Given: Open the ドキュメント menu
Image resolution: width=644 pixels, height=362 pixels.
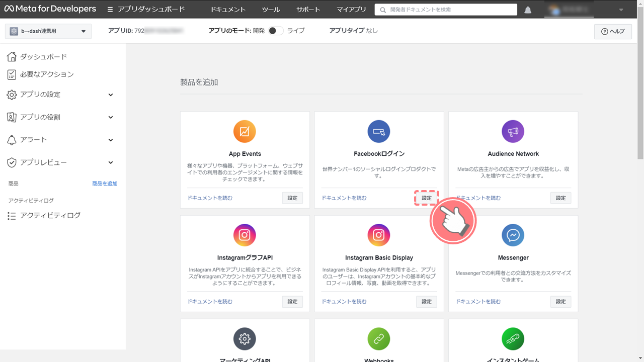Looking at the screenshot, I should (228, 10).
